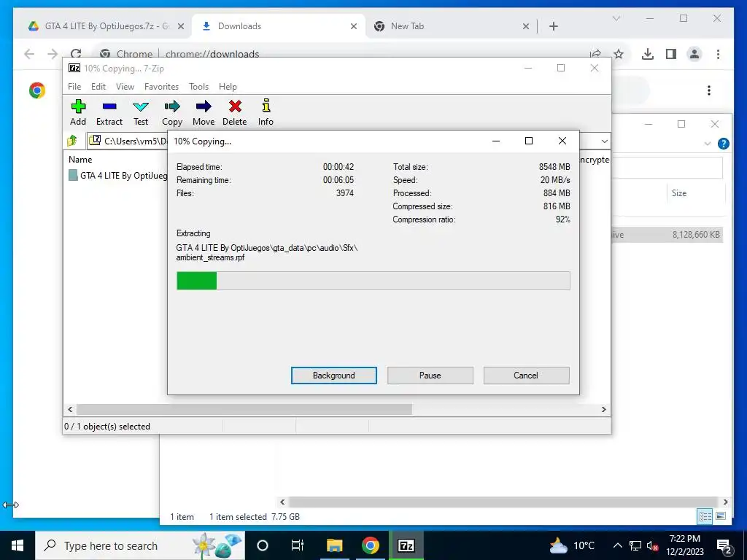Screen dimensions: 747x560
Task: Expand the 7-Zip address path dropdown
Action: click(604, 141)
